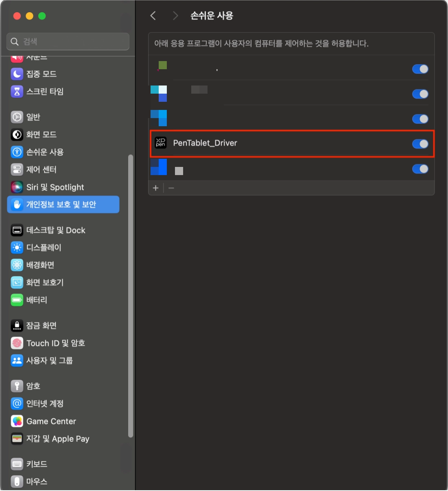This screenshot has width=448, height=491.
Task: Add an app with the plus button
Action: 155,188
